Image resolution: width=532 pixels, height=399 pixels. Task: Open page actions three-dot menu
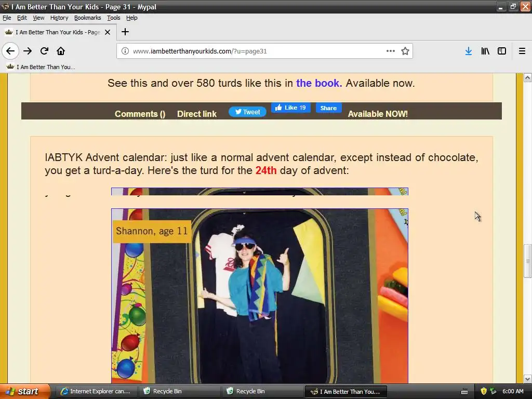(391, 51)
